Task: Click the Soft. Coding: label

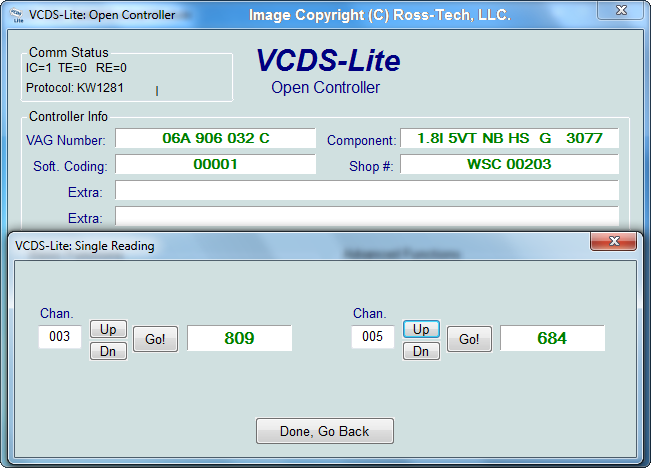Action: (x=70, y=167)
